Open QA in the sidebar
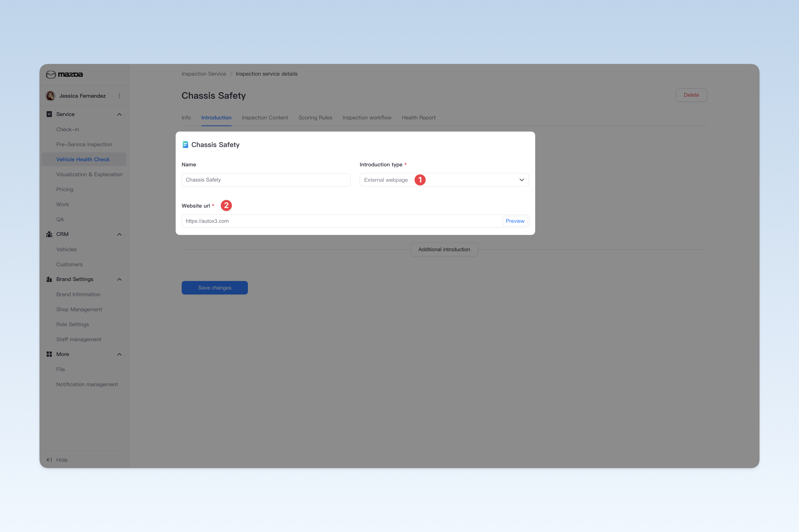Screen dimensions: 799x532 [60, 219]
